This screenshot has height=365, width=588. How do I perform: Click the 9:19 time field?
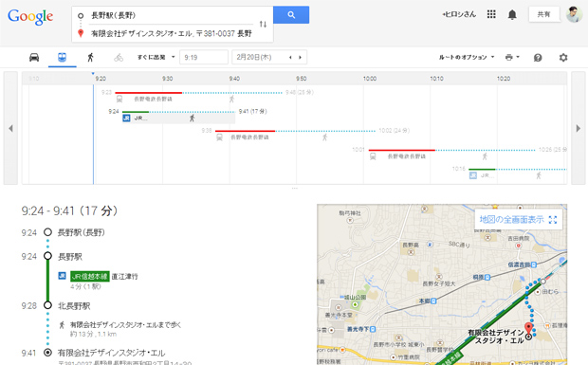[204, 57]
